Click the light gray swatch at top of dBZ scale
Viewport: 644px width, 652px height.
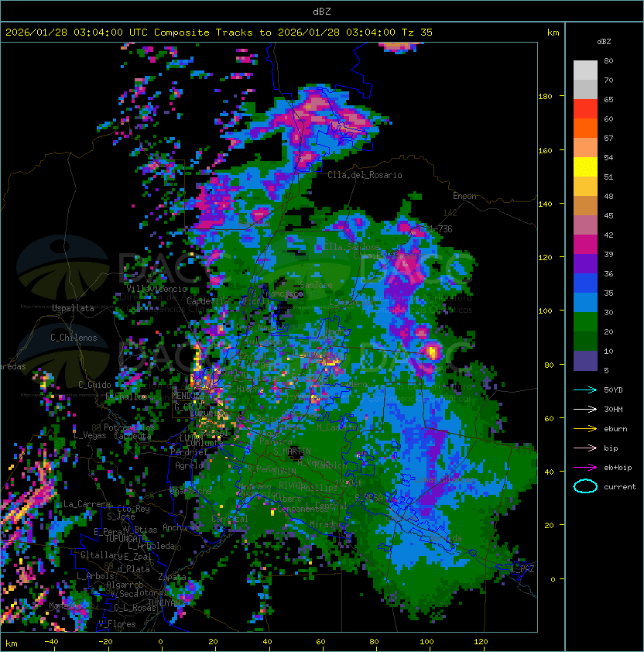coord(585,70)
